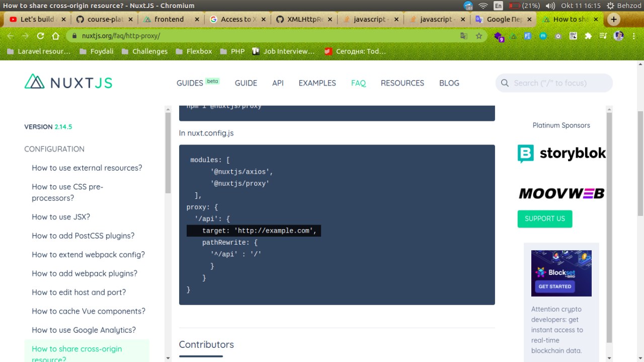Focus the site search field
Screen dimensions: 644x362
click(554, 83)
